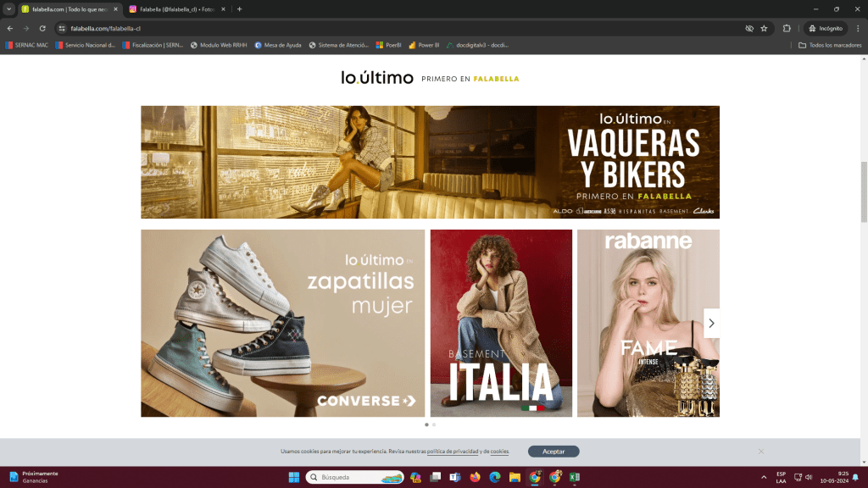Dismiss the cookie notice with the X
This screenshot has height=488, width=868.
[761, 452]
